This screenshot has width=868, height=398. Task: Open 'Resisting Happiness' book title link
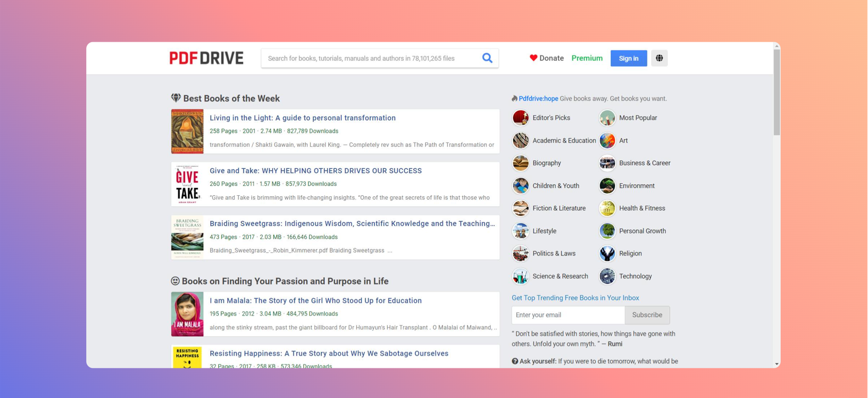[x=329, y=354]
